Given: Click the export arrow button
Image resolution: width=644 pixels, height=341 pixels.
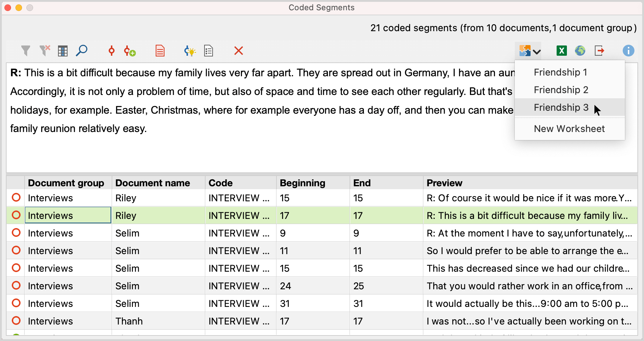Looking at the screenshot, I should (600, 51).
